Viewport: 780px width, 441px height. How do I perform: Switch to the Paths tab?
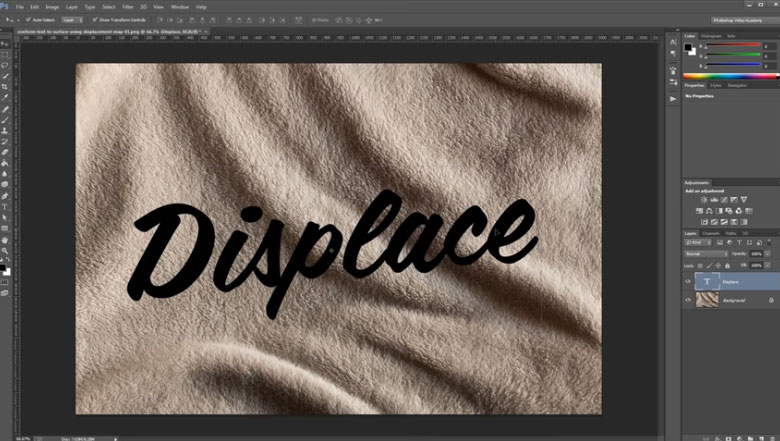click(731, 233)
